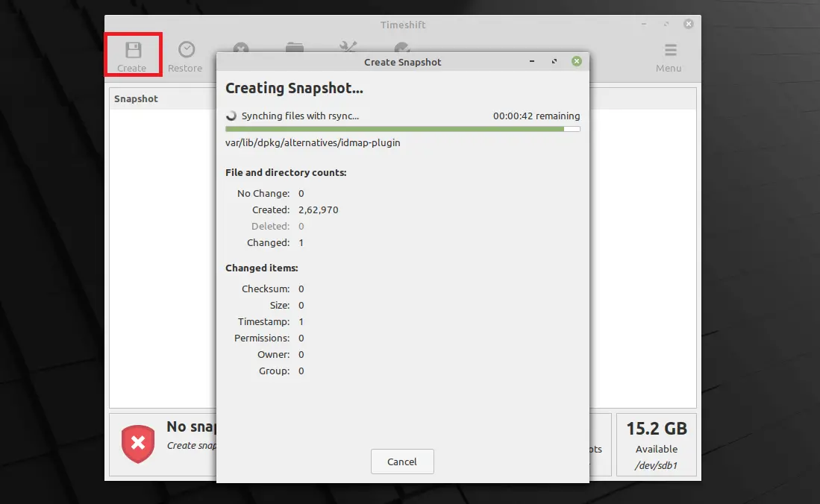The image size is (820, 504).
Task: Click the 'Timestamp:' label
Action: [x=263, y=321]
